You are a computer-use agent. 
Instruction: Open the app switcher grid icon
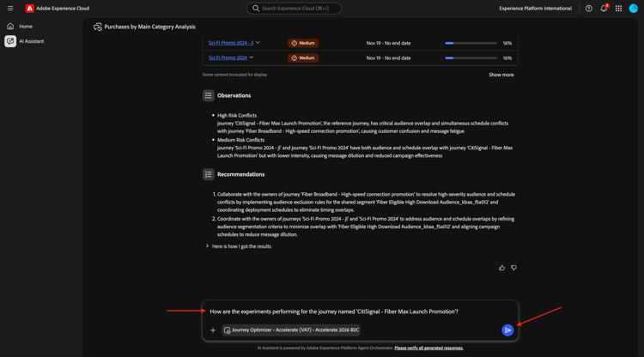tap(618, 9)
